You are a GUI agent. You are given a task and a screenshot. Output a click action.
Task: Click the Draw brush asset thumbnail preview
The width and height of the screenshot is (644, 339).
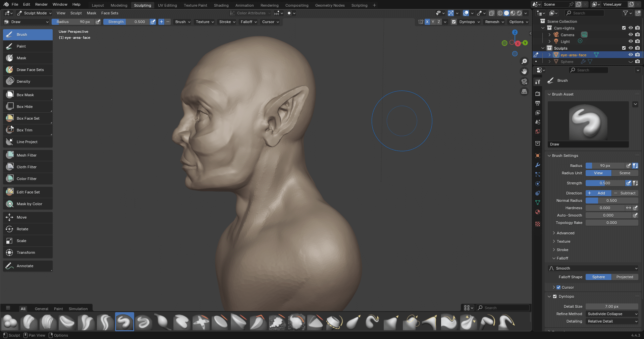coord(588,121)
